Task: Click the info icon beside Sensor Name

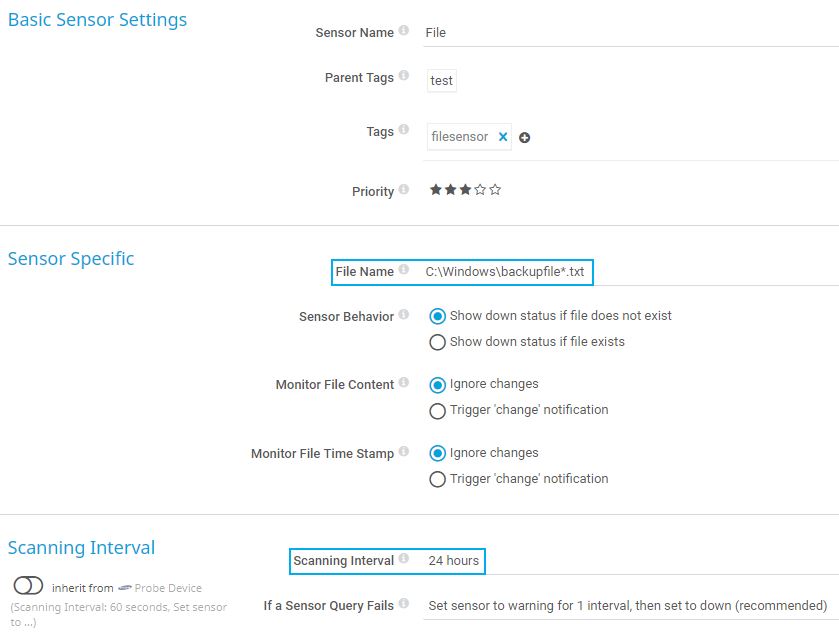Action: pyautogui.click(x=405, y=29)
